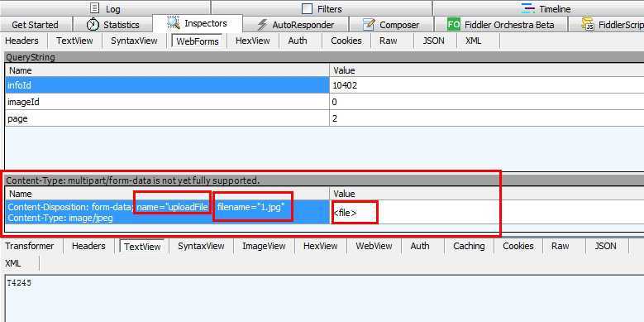Click the <file> value cell

coord(487,213)
